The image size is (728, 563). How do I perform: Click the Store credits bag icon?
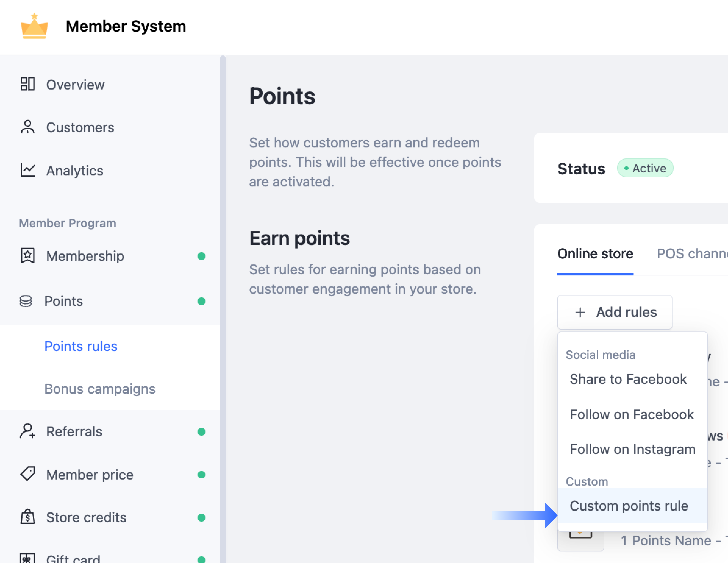click(x=27, y=517)
